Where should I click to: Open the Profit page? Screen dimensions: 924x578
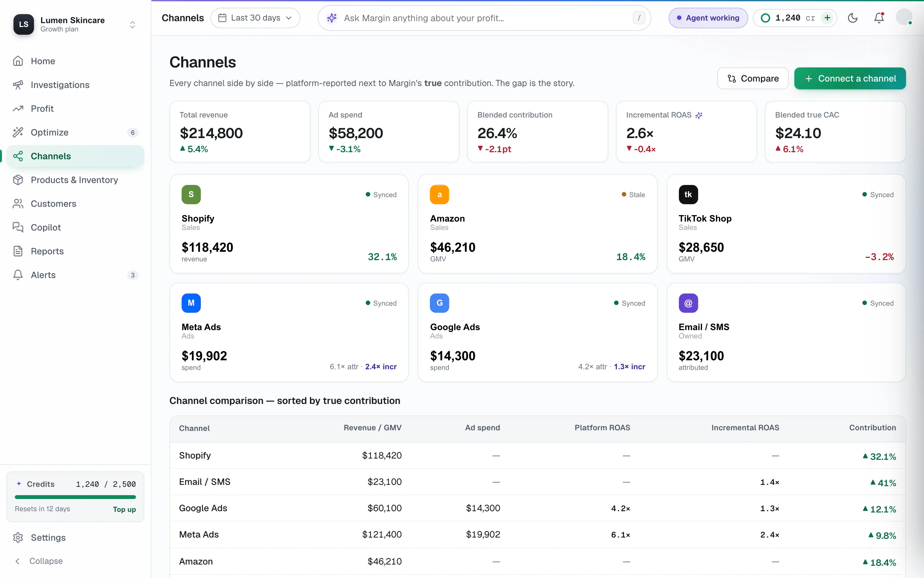coord(75,109)
